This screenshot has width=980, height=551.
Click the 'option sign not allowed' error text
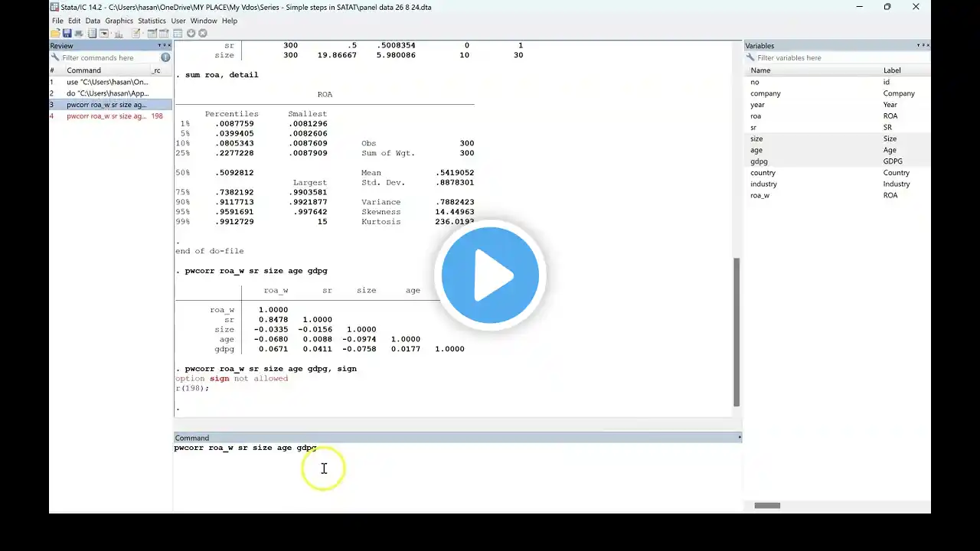pos(232,378)
